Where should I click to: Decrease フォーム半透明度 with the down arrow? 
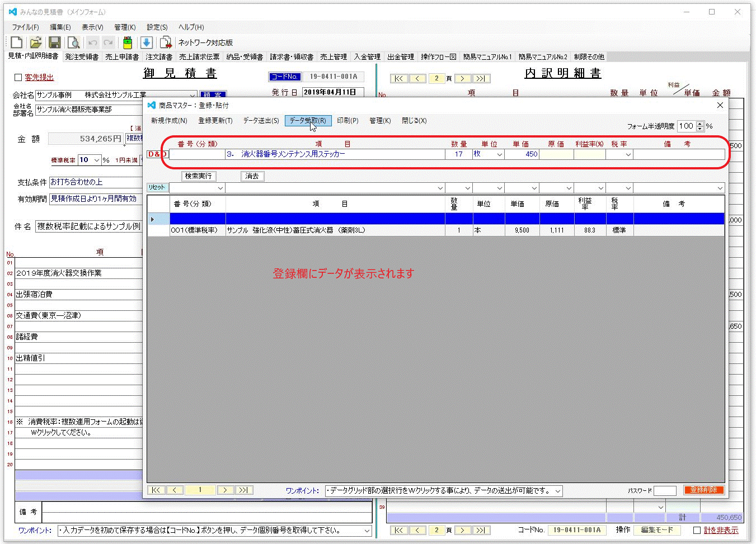point(700,129)
